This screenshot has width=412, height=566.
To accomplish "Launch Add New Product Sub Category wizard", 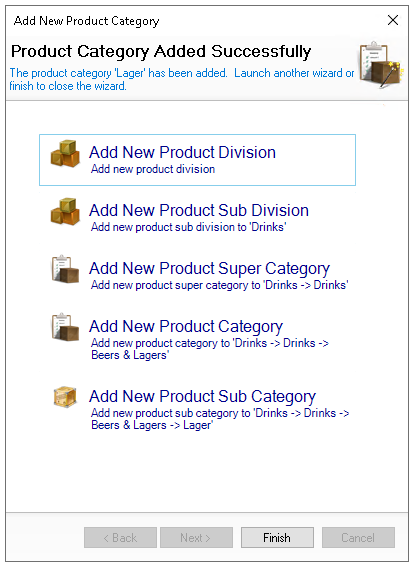I will (x=202, y=397).
